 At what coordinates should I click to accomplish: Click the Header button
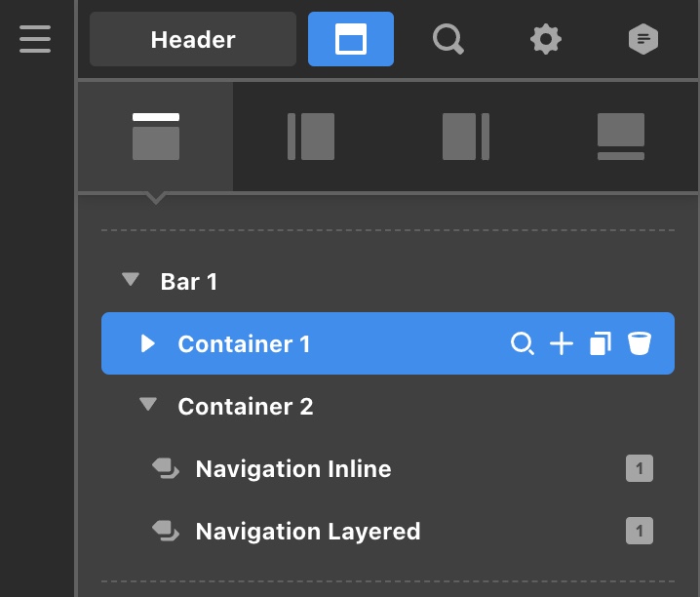click(193, 39)
